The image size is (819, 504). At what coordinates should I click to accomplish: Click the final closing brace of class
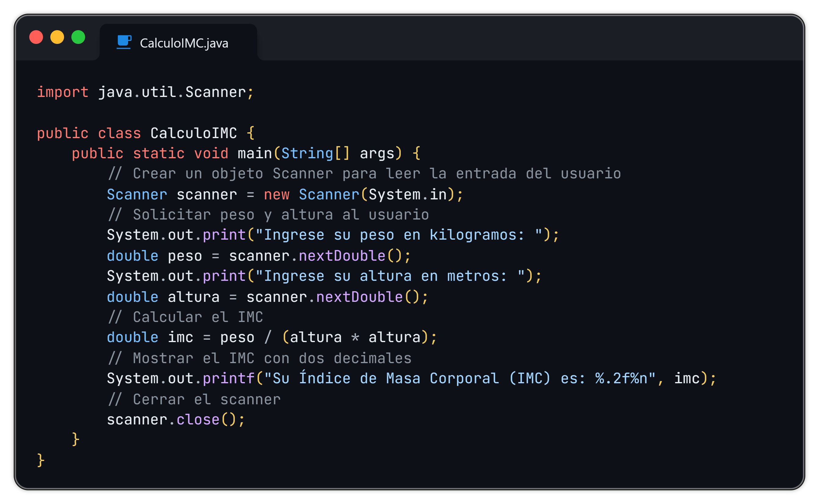click(41, 460)
